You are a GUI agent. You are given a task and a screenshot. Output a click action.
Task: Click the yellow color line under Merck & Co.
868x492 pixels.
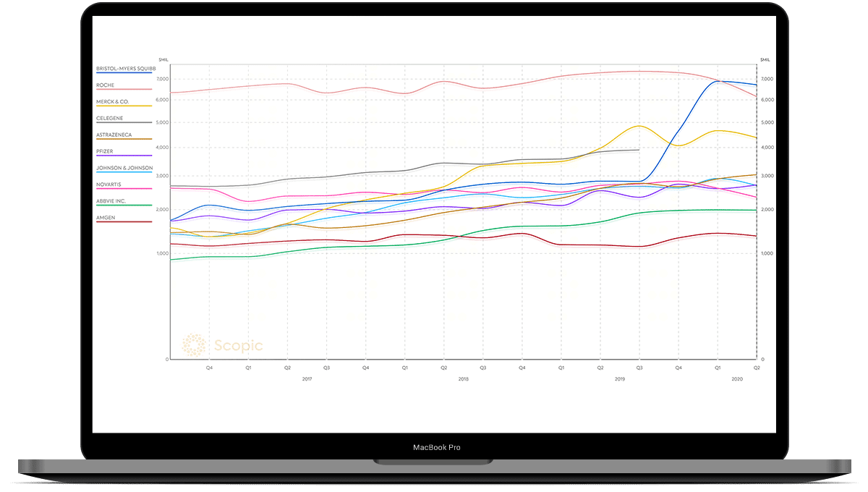[124, 106]
